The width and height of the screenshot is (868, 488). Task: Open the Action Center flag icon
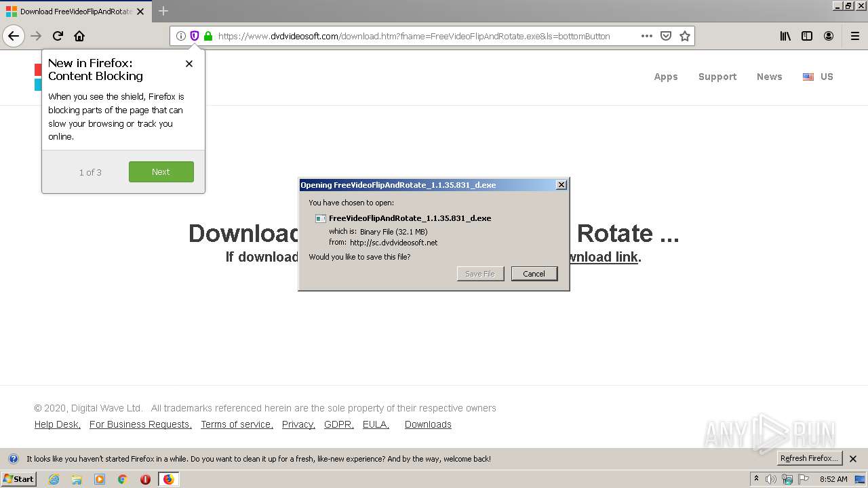[804, 479]
